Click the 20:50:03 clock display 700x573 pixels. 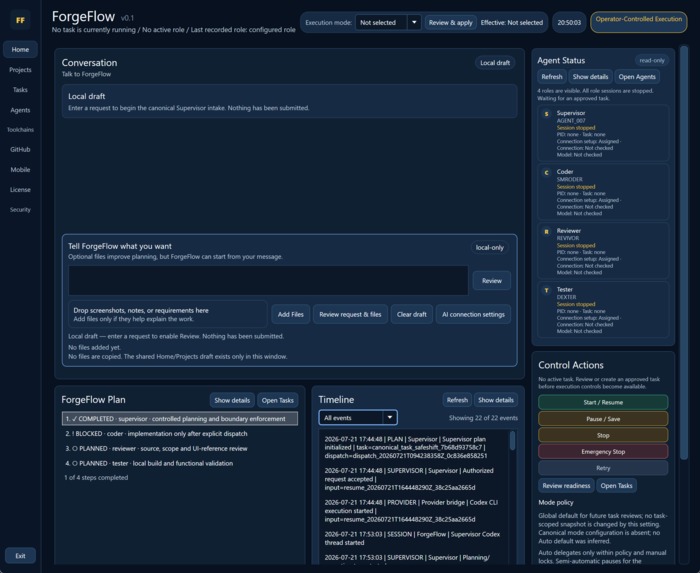pyautogui.click(x=569, y=22)
